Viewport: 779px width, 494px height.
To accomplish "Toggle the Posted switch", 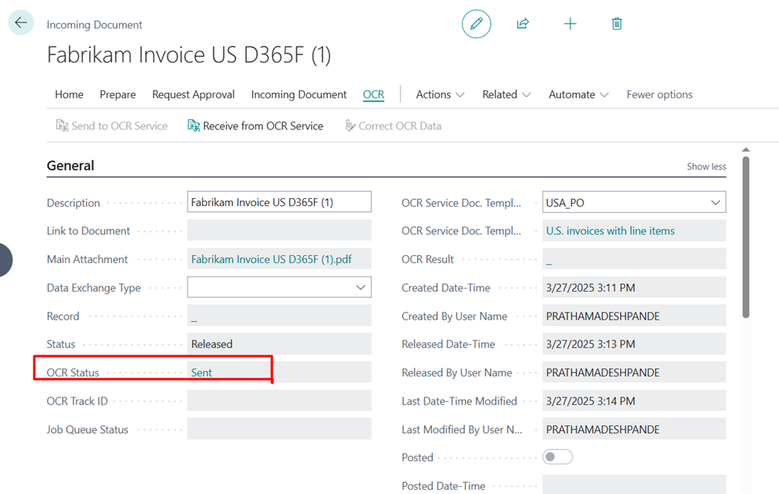I will (557, 457).
